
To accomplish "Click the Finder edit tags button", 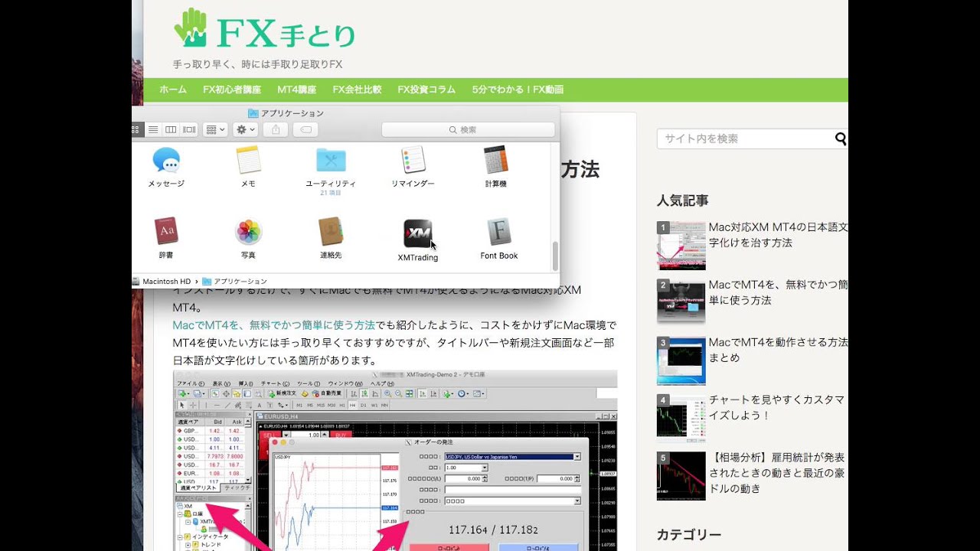I will pyautogui.click(x=305, y=130).
